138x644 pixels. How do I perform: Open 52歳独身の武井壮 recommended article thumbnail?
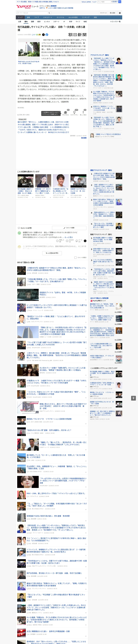click(61, 181)
